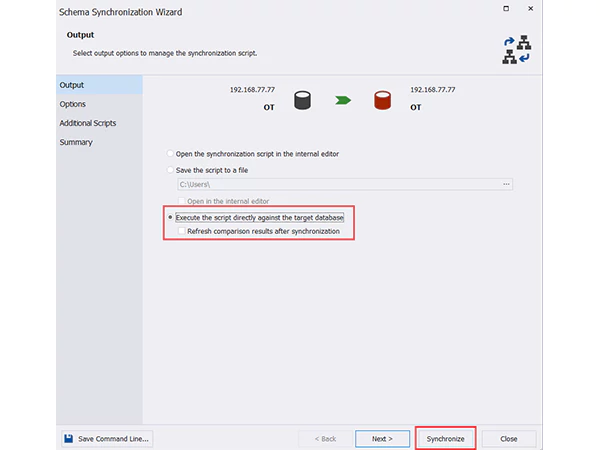The image size is (600, 450).
Task: Start sync with Synchronize button
Action: (445, 439)
